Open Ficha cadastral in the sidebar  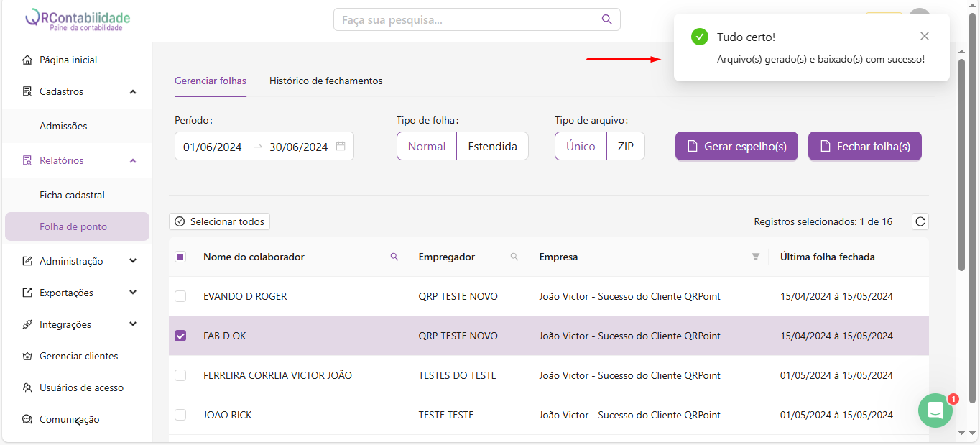point(72,195)
